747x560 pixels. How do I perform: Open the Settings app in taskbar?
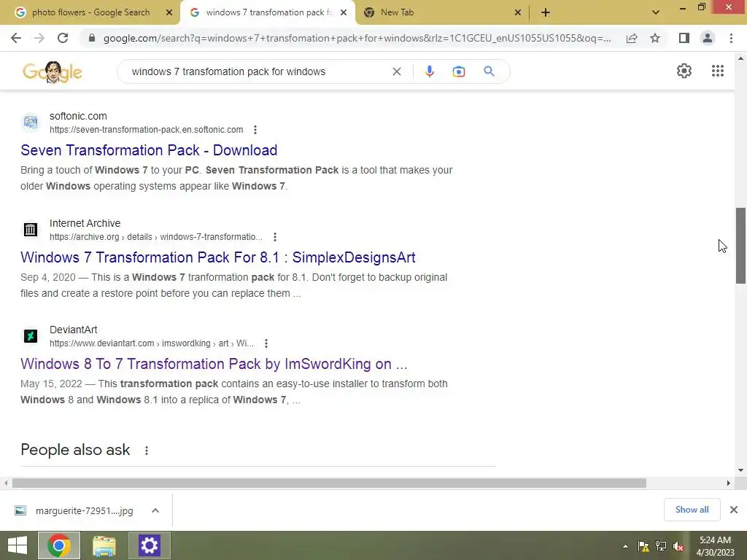(x=149, y=545)
